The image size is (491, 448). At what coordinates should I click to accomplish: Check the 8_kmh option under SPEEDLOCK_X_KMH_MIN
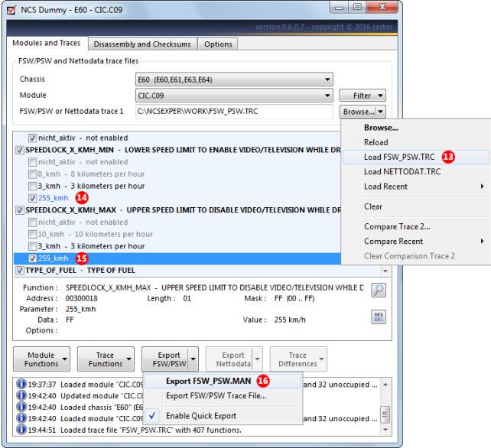point(31,174)
